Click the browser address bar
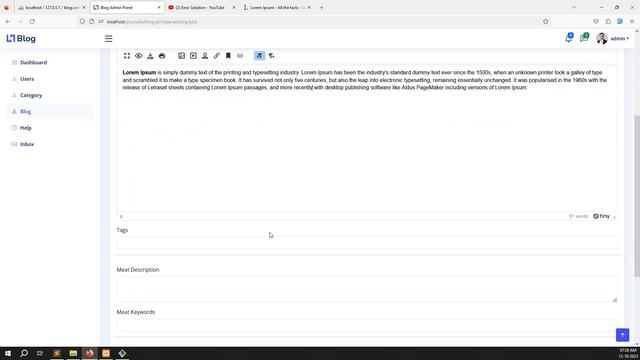 point(314,21)
